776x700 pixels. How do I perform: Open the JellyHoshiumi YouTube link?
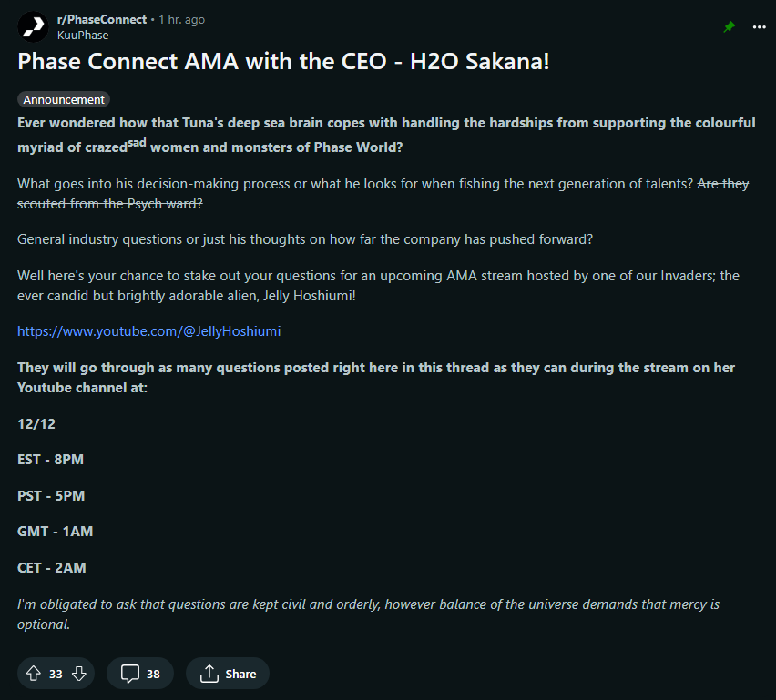149,331
